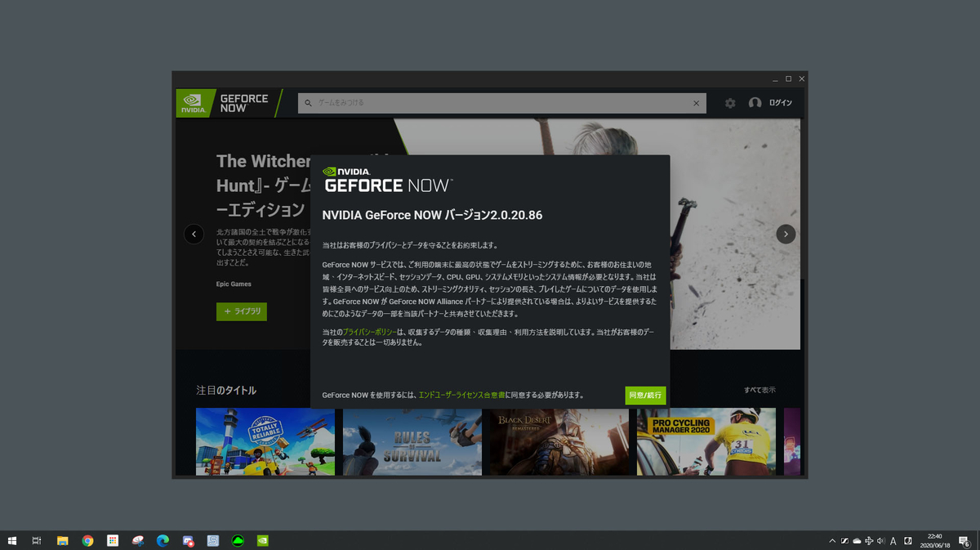Go to next banner with right arrow
The width and height of the screenshot is (980, 550).
tap(786, 234)
